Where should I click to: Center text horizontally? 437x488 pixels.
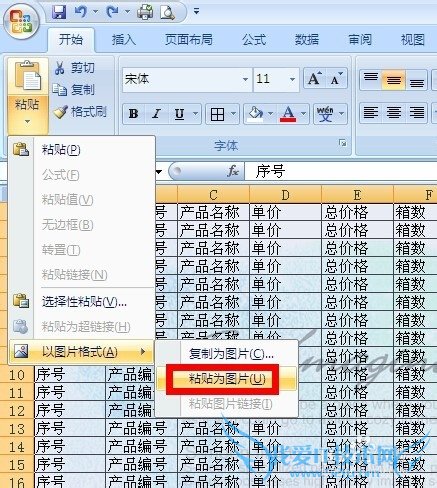tap(394, 113)
